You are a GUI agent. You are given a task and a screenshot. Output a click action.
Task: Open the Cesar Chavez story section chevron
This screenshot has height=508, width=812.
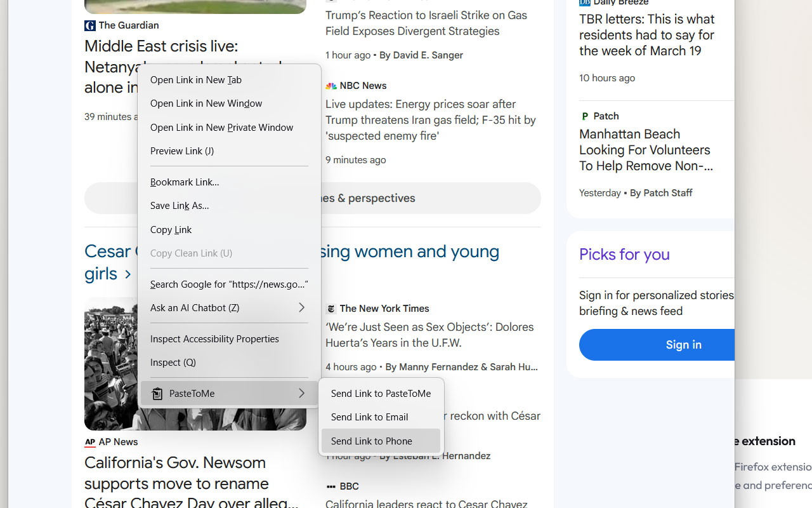[x=128, y=274]
